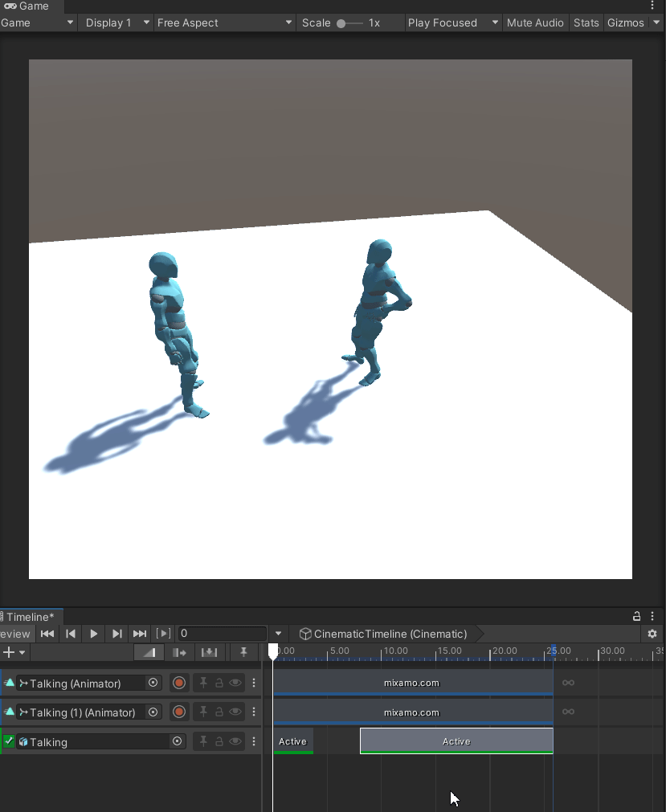Toggle the Play Range button

164,634
